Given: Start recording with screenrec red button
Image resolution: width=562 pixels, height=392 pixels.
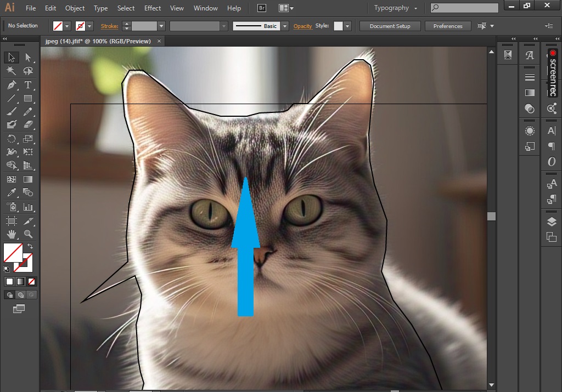Looking at the screenshot, I should (553, 53).
